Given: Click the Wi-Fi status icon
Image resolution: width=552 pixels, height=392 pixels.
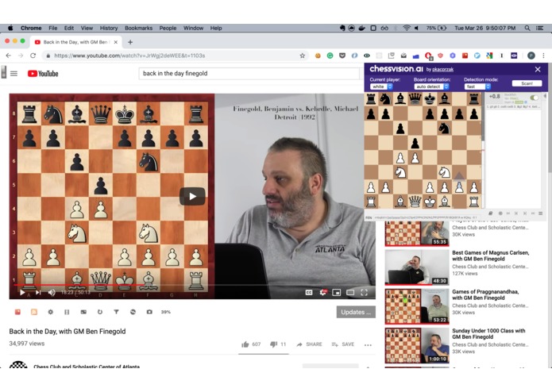Looking at the screenshot, I should pyautogui.click(x=406, y=28).
